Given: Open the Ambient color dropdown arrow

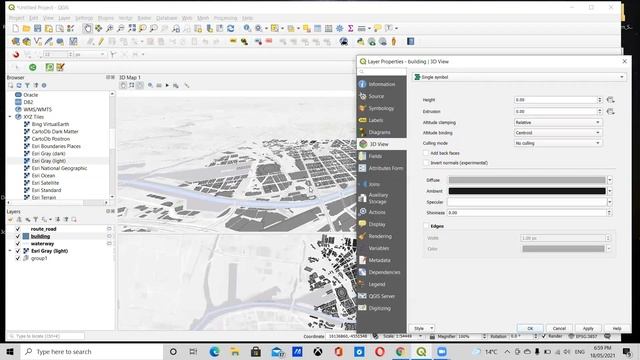Looking at the screenshot, I should click(610, 191).
